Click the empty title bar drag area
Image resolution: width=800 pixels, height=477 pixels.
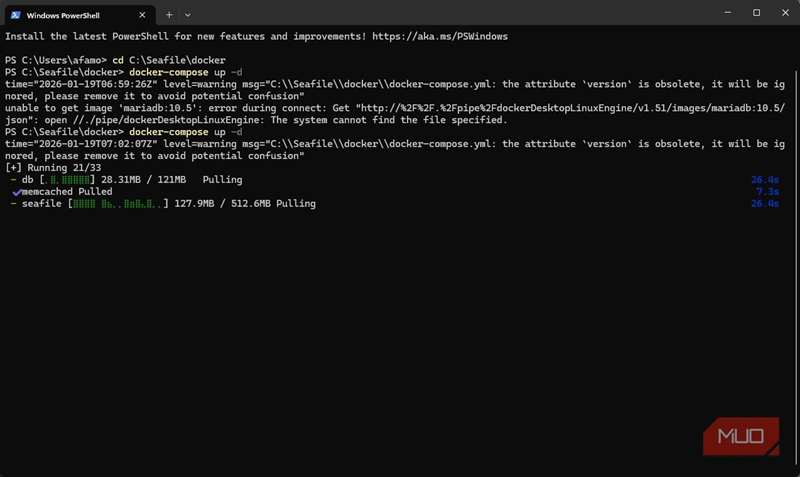tap(450, 13)
